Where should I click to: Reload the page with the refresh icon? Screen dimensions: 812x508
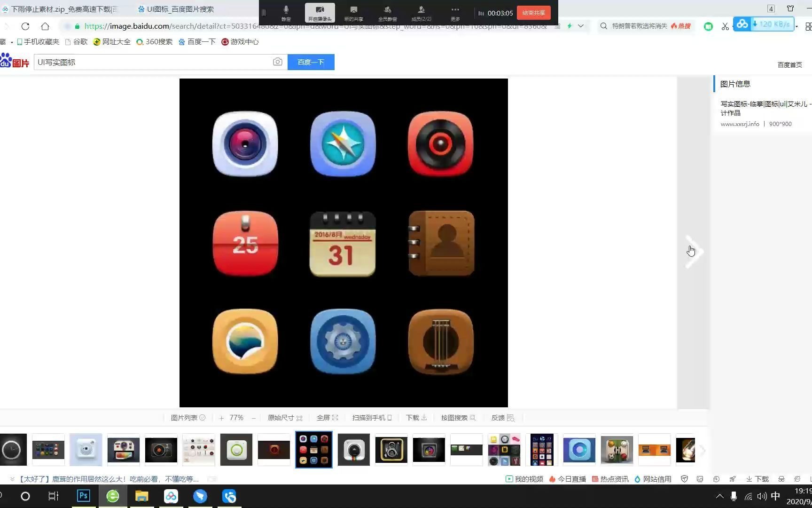coord(25,26)
